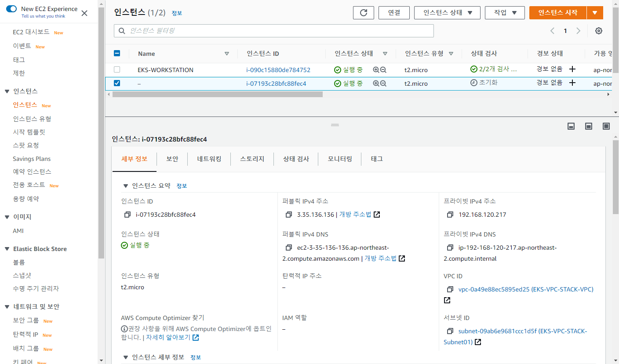Screen dimensions: 619x364
Task: Go to previous page of instances
Action: (553, 31)
